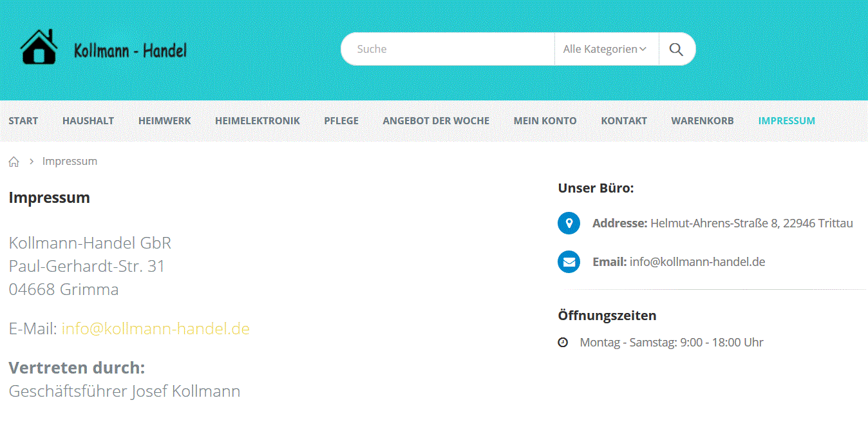Viewport: 868px width, 427px height.
Task: Click the office email info@kollmann-handel.de text
Action: (x=697, y=262)
